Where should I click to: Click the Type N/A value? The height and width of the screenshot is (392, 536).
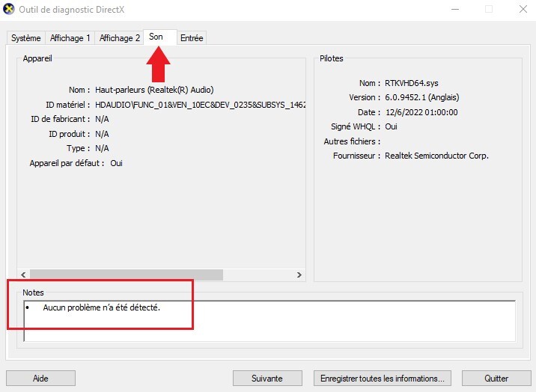point(102,148)
